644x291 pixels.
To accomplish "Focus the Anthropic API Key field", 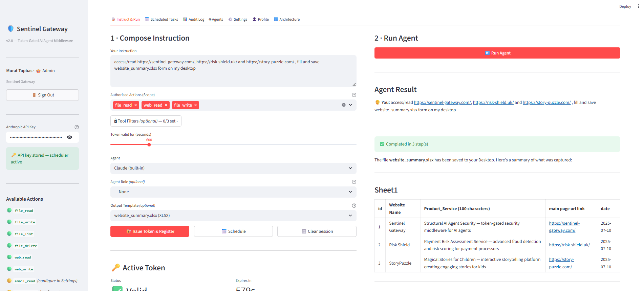I will [36, 137].
